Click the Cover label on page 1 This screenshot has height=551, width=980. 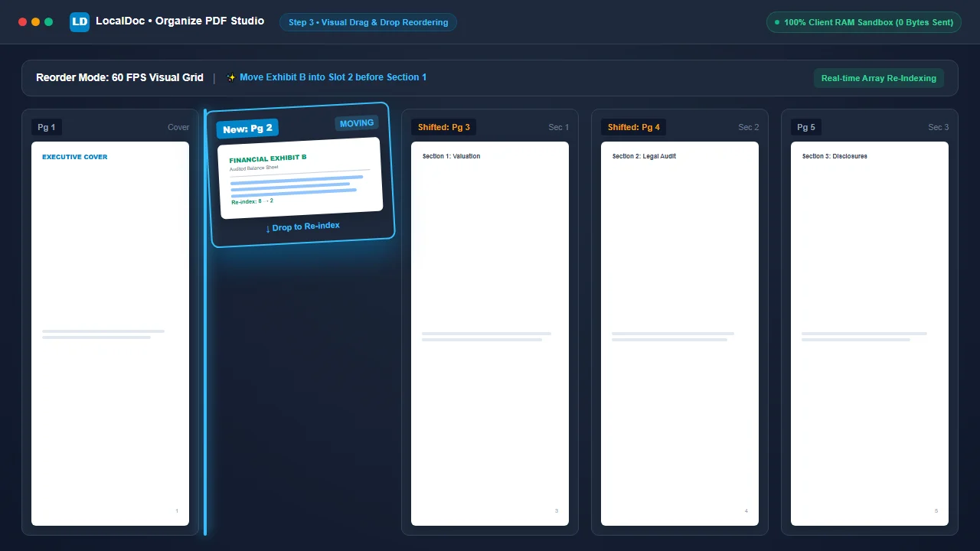coord(178,127)
